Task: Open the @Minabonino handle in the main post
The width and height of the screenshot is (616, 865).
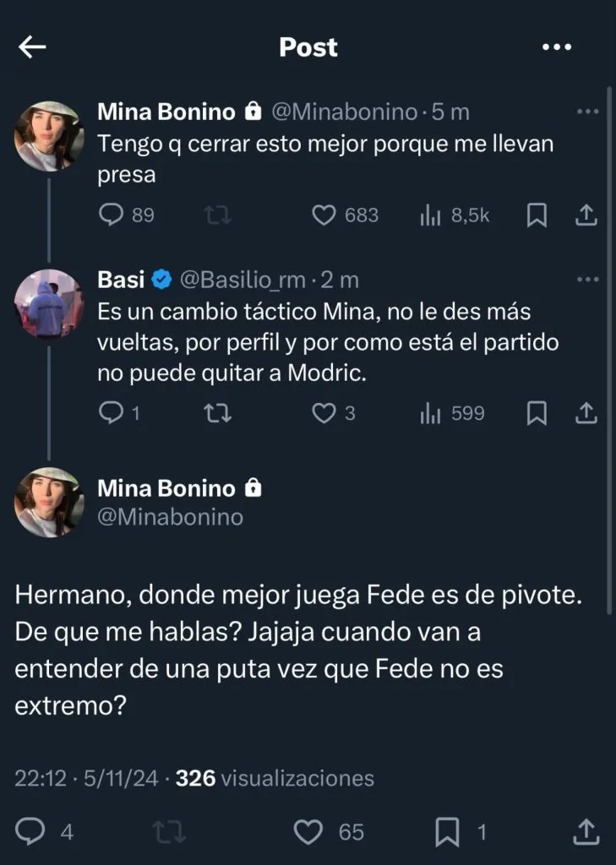Action: tap(170, 516)
